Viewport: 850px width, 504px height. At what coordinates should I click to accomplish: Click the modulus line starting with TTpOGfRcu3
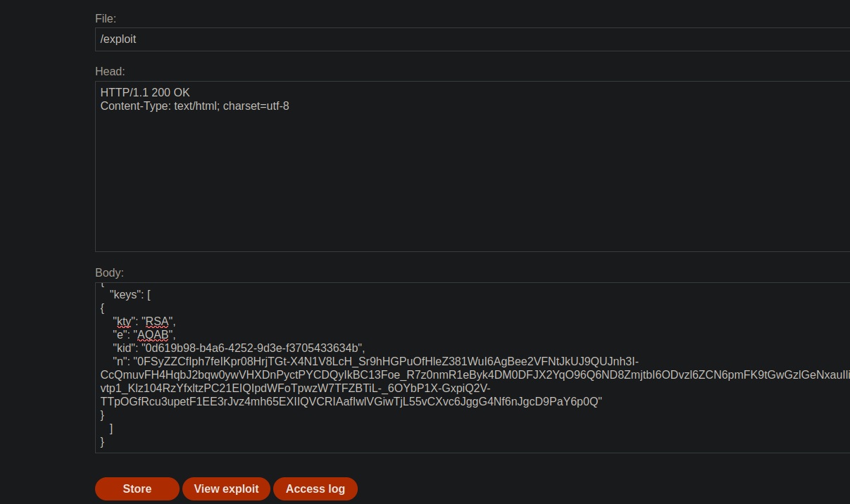coord(351,401)
